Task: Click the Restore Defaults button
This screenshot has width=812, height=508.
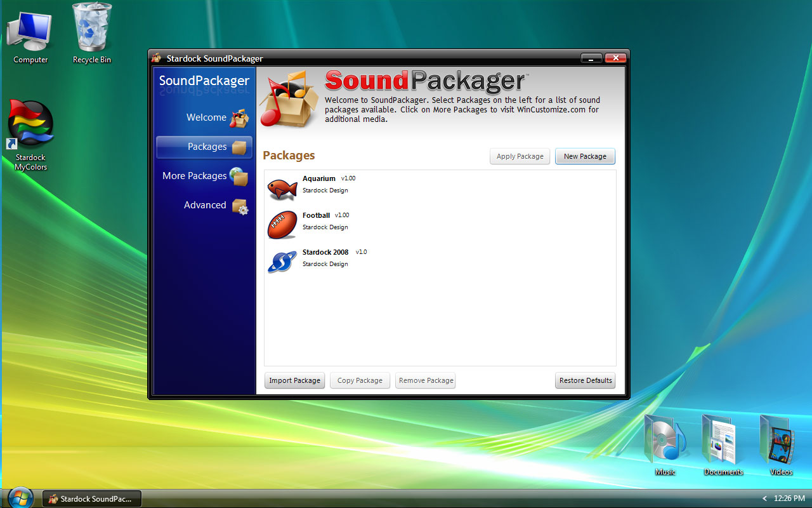Action: [585, 381]
